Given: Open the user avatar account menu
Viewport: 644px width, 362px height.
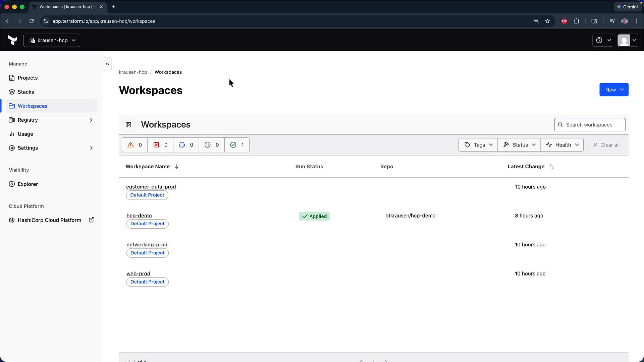Looking at the screenshot, I should [628, 40].
